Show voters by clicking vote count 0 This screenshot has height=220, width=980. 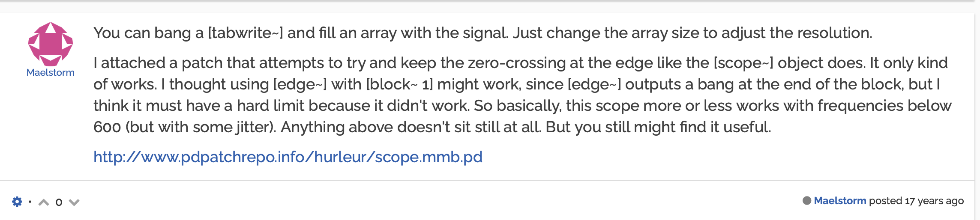[59, 202]
